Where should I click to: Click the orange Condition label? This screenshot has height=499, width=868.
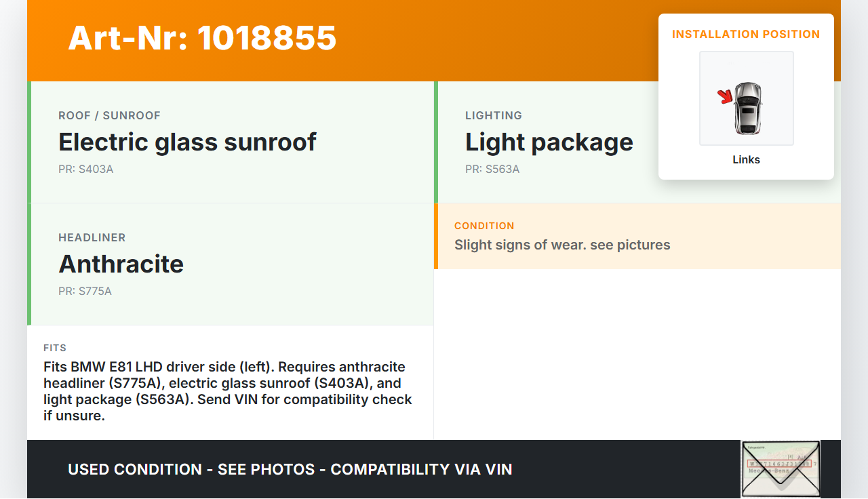pos(484,226)
